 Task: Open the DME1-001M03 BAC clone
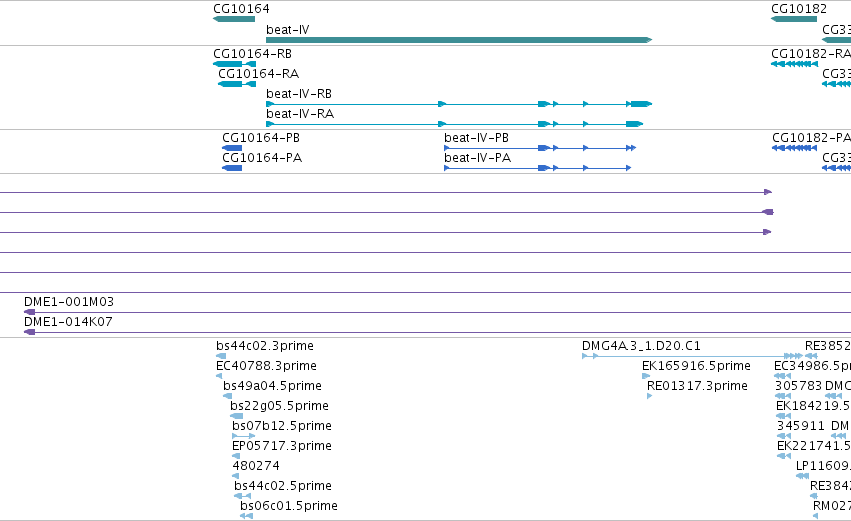[69, 302]
